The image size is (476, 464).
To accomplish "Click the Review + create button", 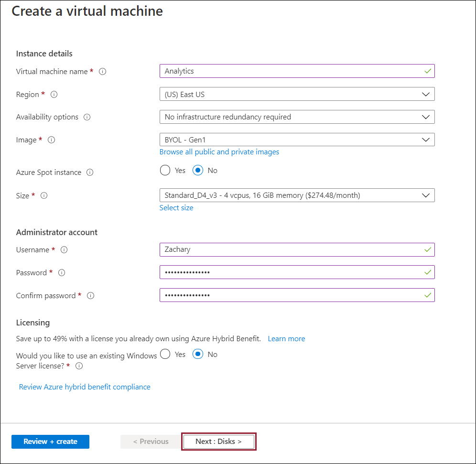I will click(x=50, y=442).
